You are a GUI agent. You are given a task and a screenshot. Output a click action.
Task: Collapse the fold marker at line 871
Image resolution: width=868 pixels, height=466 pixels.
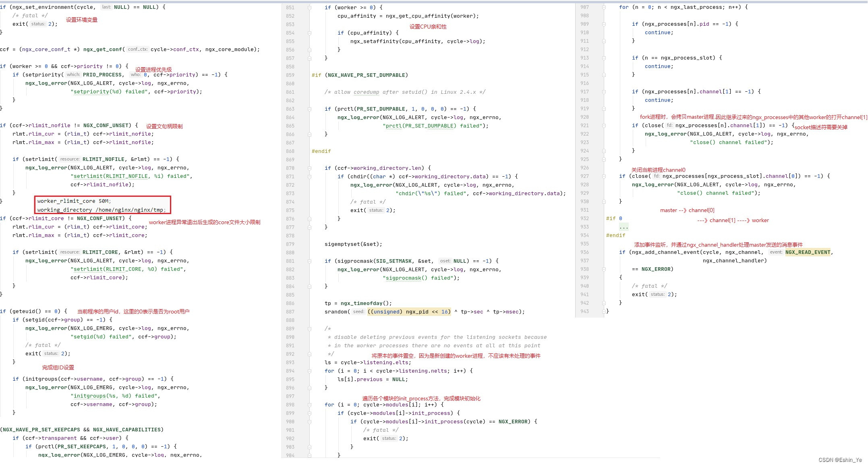pyautogui.click(x=309, y=177)
